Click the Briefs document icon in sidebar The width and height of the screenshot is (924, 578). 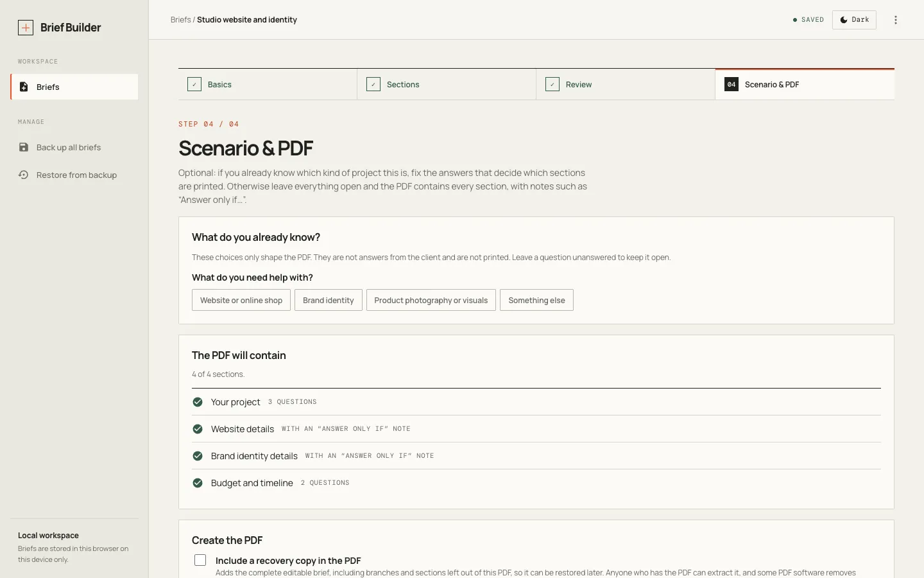[x=24, y=87]
